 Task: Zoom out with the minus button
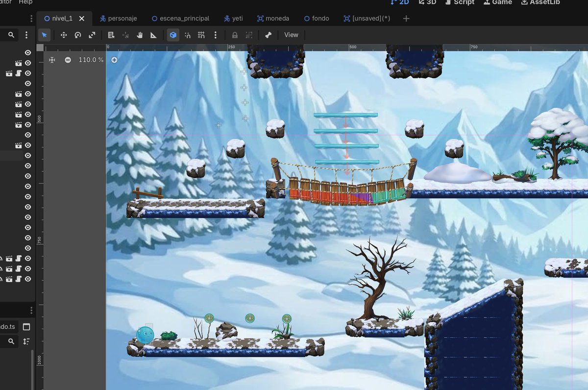click(68, 60)
